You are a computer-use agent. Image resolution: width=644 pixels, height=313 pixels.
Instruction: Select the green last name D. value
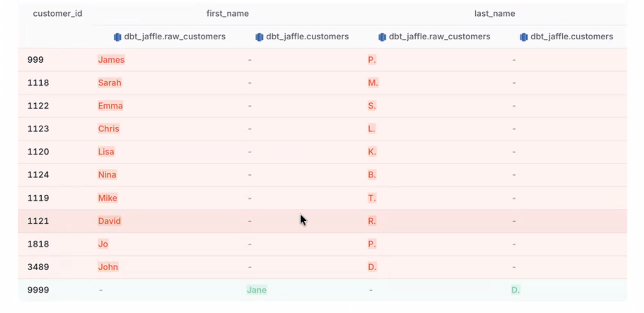[x=515, y=290]
